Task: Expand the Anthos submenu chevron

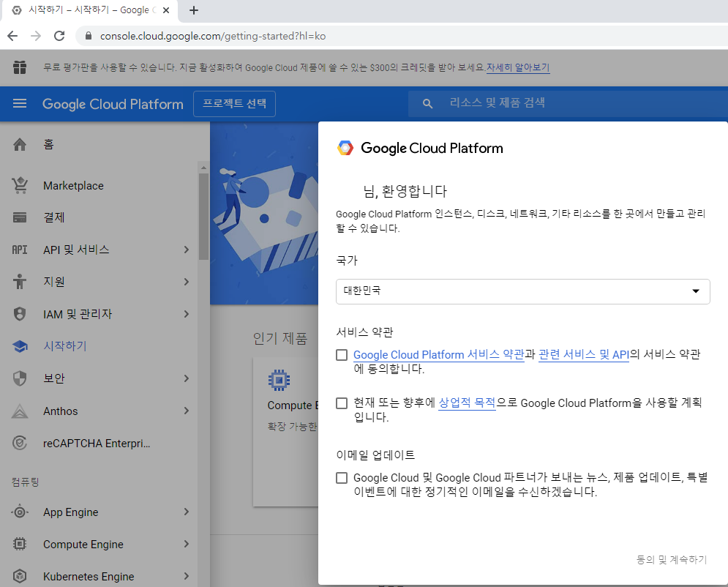Action: pos(186,411)
